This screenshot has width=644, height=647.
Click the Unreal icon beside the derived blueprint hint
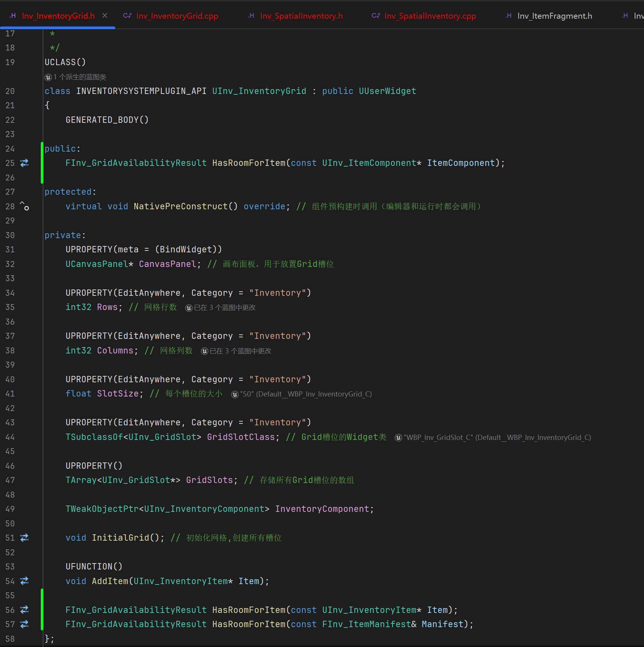[x=48, y=77]
